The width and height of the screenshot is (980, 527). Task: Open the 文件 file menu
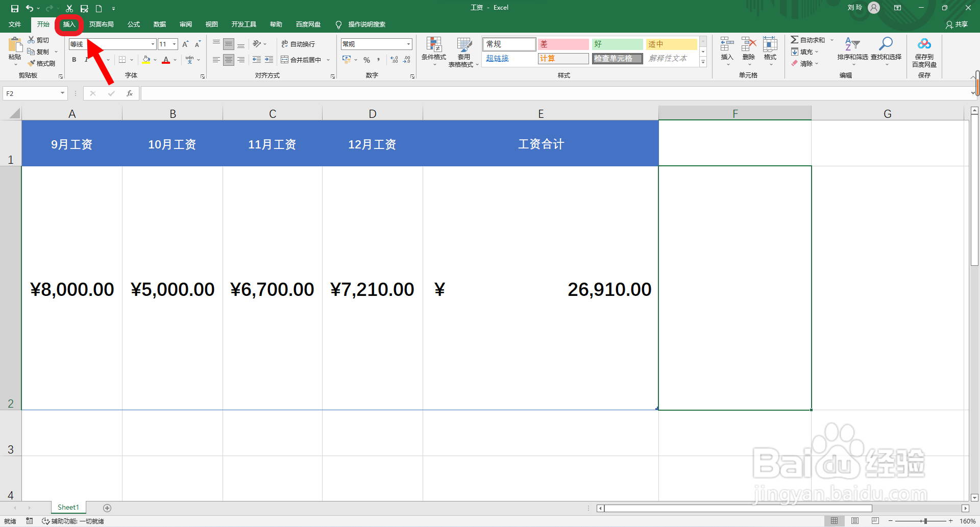15,24
